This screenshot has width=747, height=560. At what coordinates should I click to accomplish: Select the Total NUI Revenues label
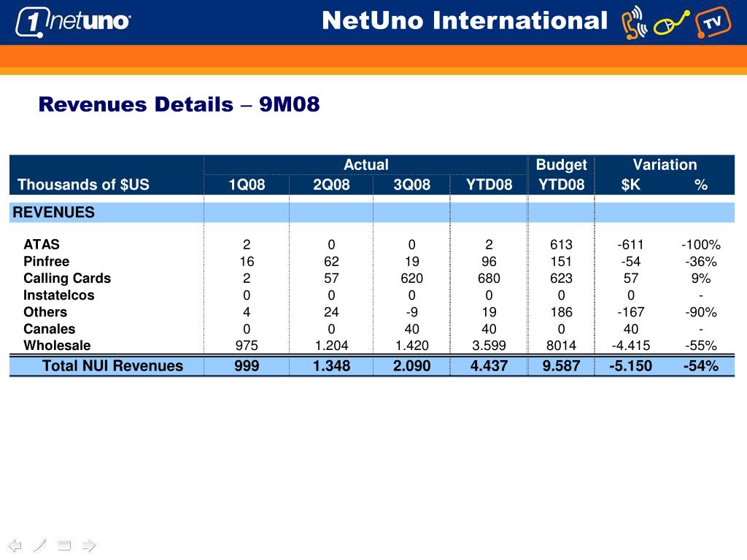coord(112,366)
